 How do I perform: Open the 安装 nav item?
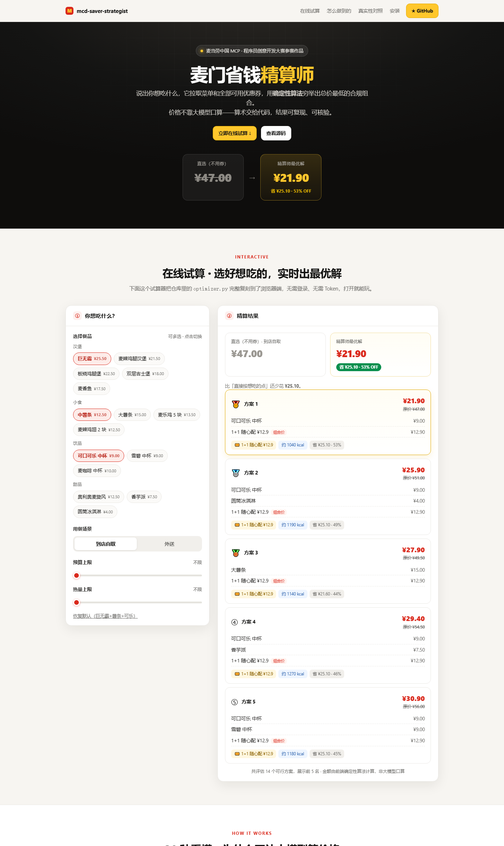coord(395,11)
